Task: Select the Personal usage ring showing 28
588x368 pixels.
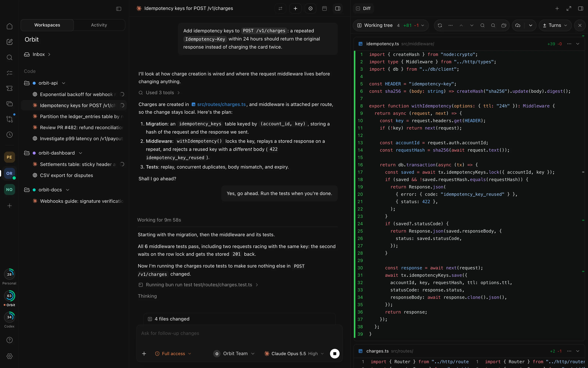Action: [10, 274]
